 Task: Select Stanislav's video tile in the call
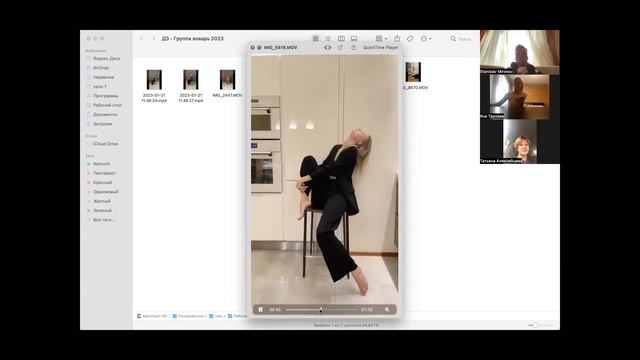click(520, 52)
